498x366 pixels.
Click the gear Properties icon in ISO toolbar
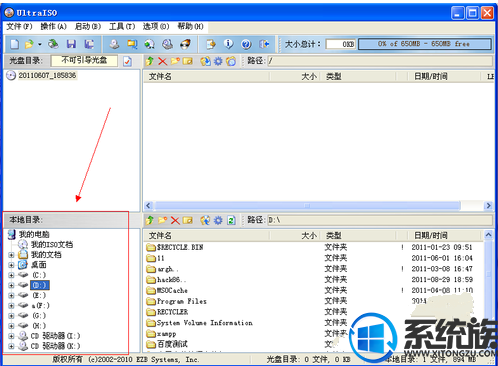(x=218, y=61)
